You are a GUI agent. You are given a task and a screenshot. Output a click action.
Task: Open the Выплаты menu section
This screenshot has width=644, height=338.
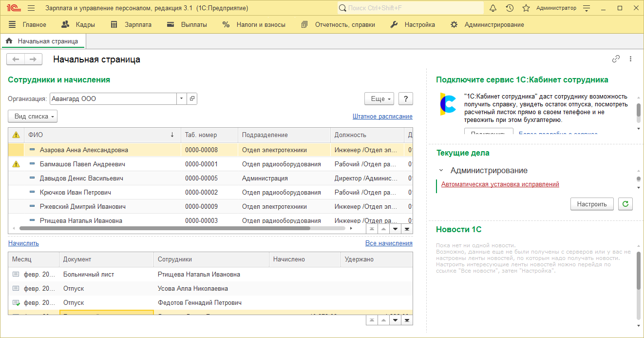(x=187, y=24)
